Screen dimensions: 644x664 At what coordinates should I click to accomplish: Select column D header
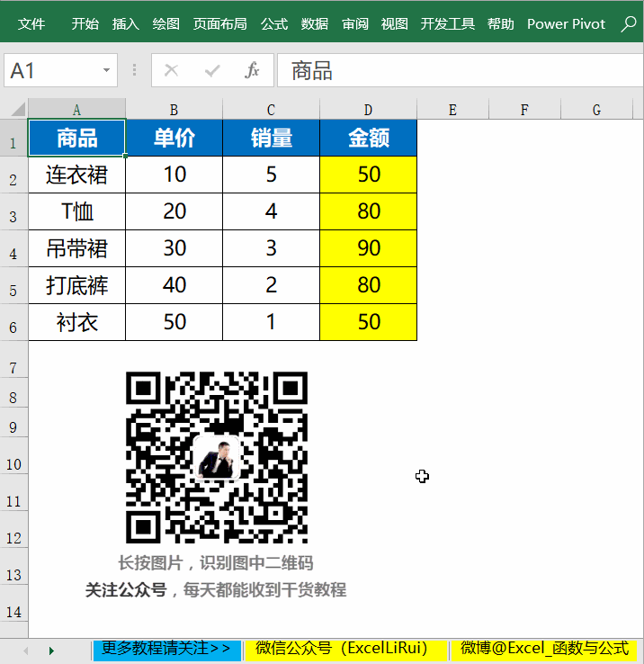pos(369,109)
